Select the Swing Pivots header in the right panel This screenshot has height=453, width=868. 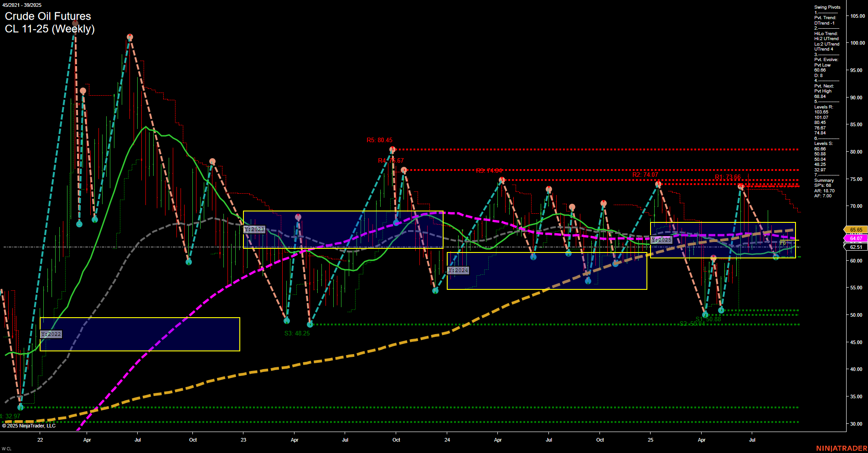tap(826, 7)
